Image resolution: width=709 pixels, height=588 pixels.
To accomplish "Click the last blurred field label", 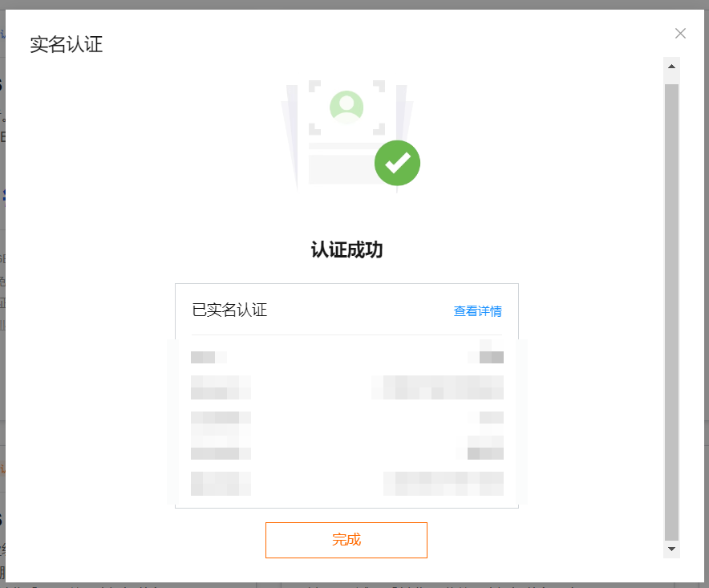I will (x=221, y=484).
